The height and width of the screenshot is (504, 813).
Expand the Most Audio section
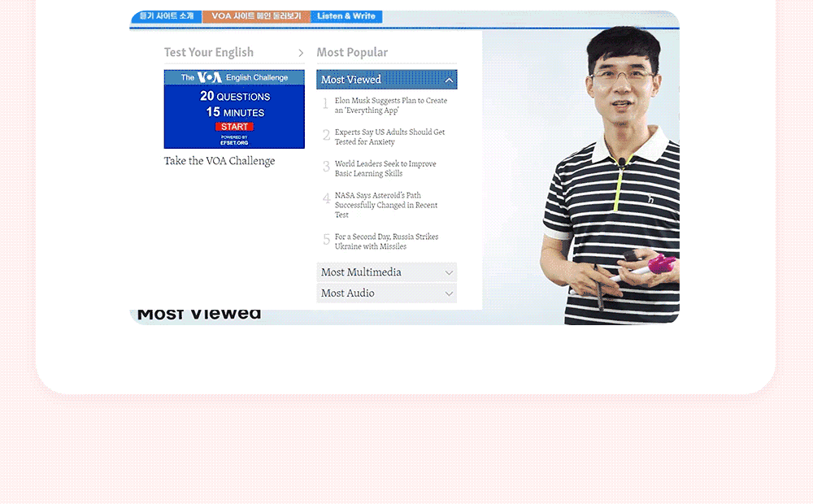(x=387, y=293)
